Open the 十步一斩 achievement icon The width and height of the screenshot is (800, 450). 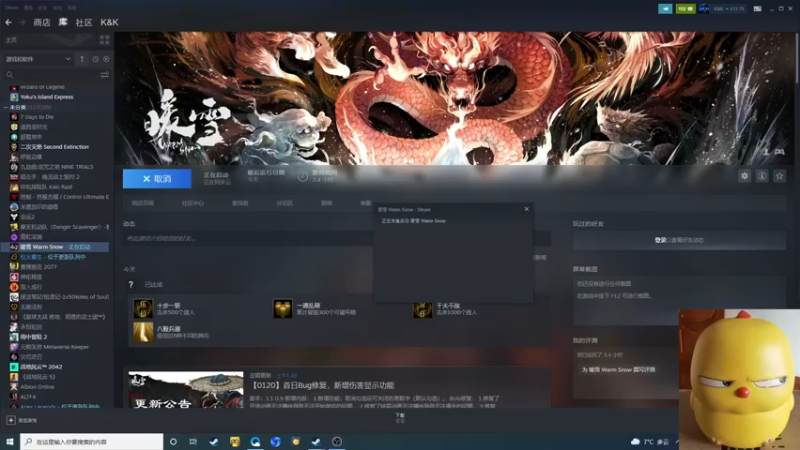(143, 309)
